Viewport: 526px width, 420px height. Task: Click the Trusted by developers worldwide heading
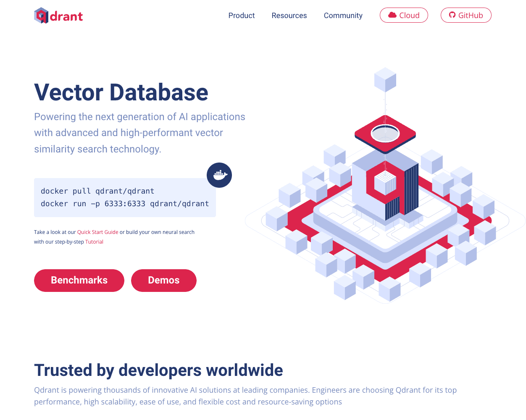pyautogui.click(x=158, y=370)
